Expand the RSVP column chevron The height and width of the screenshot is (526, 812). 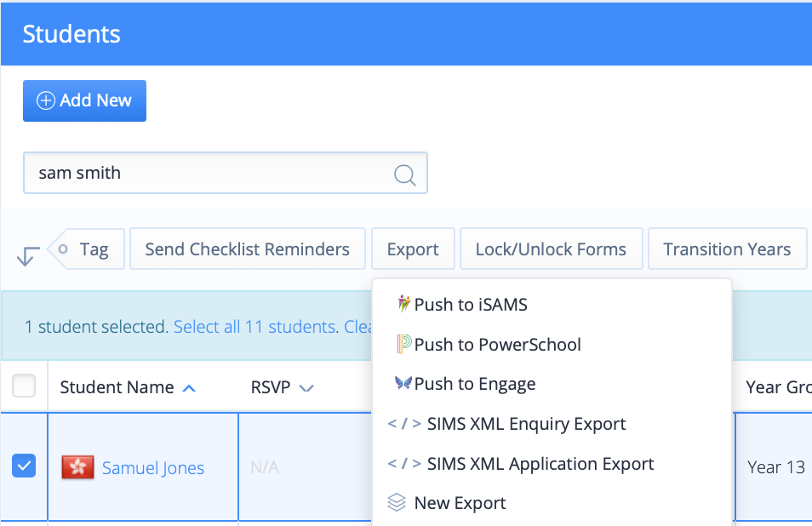tap(306, 388)
